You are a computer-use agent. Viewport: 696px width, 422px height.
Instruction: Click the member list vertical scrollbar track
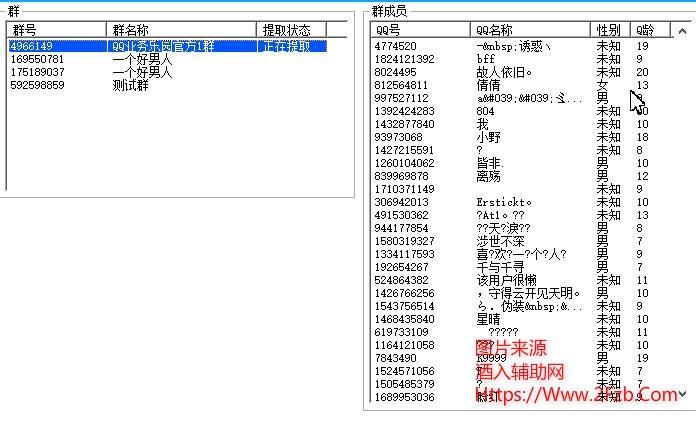[683, 220]
